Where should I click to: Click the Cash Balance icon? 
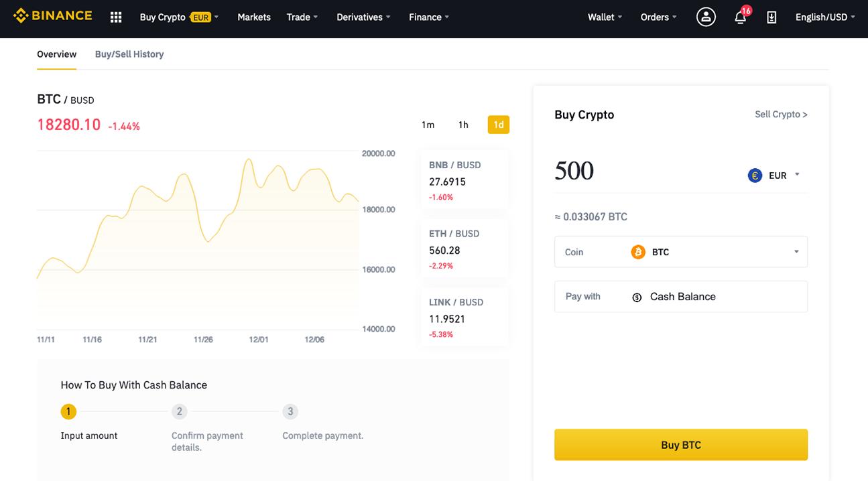pyautogui.click(x=637, y=296)
